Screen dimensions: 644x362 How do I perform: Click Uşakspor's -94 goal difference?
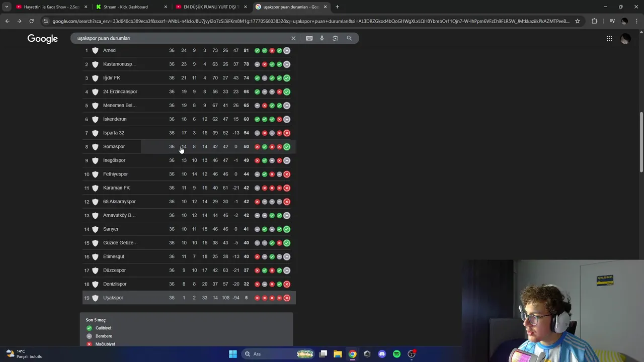point(236,298)
